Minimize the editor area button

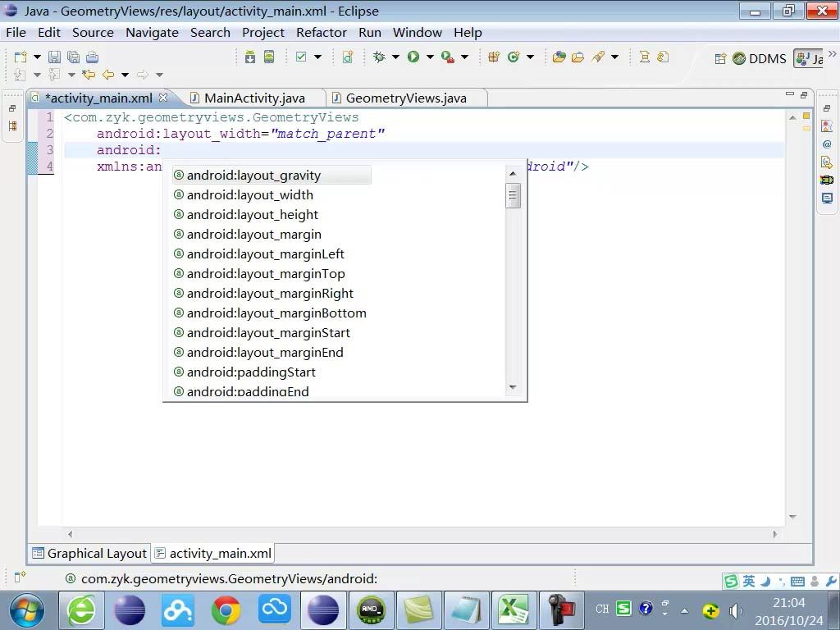coord(789,95)
